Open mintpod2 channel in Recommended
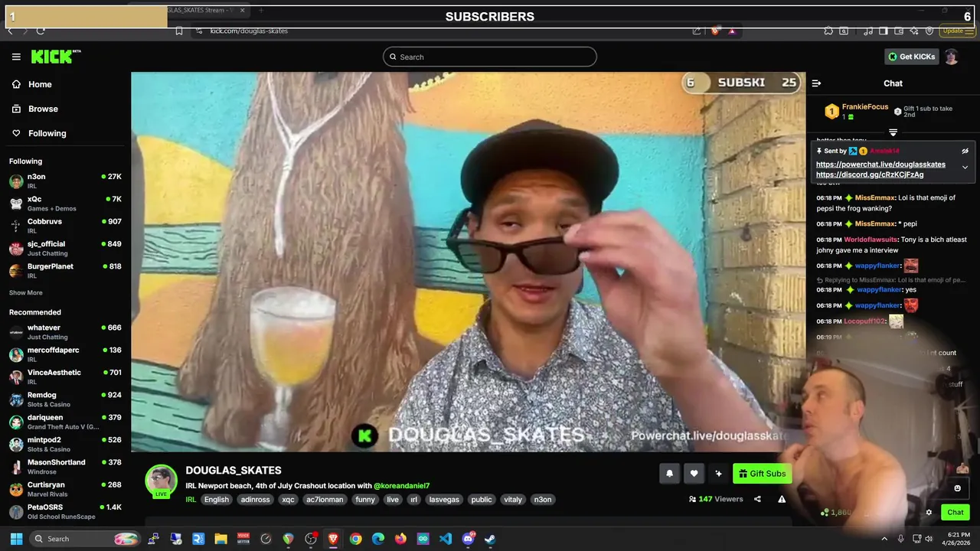The height and width of the screenshot is (551, 980). (65, 444)
